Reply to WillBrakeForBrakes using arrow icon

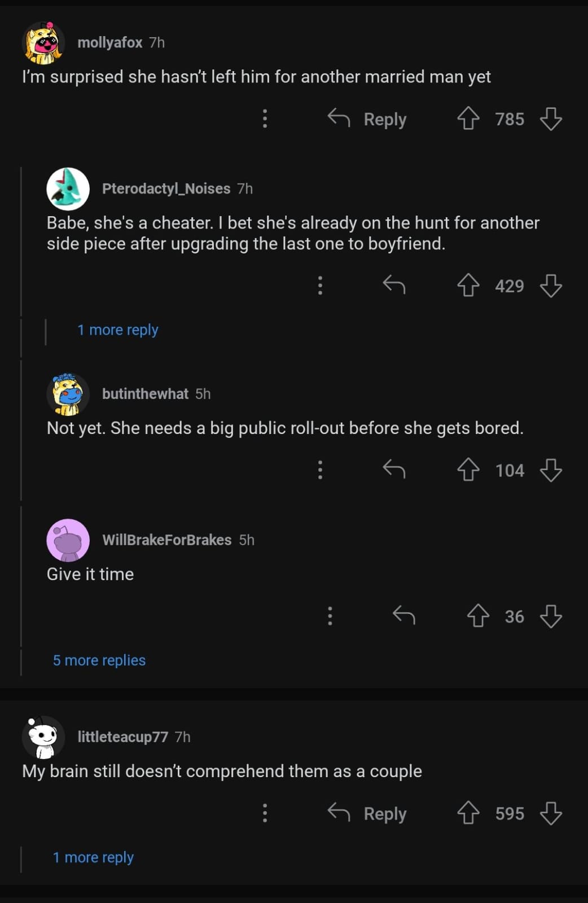point(403,615)
